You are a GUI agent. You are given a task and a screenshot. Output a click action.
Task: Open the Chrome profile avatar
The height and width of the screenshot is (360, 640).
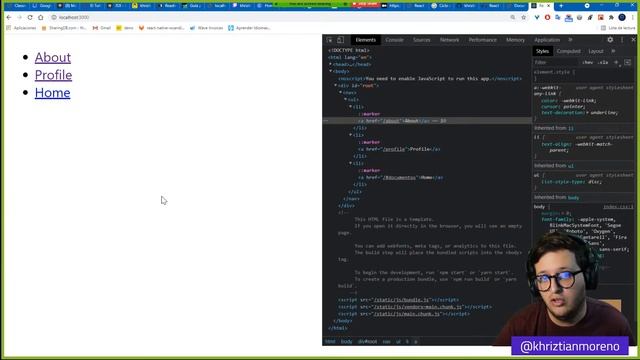622,17
